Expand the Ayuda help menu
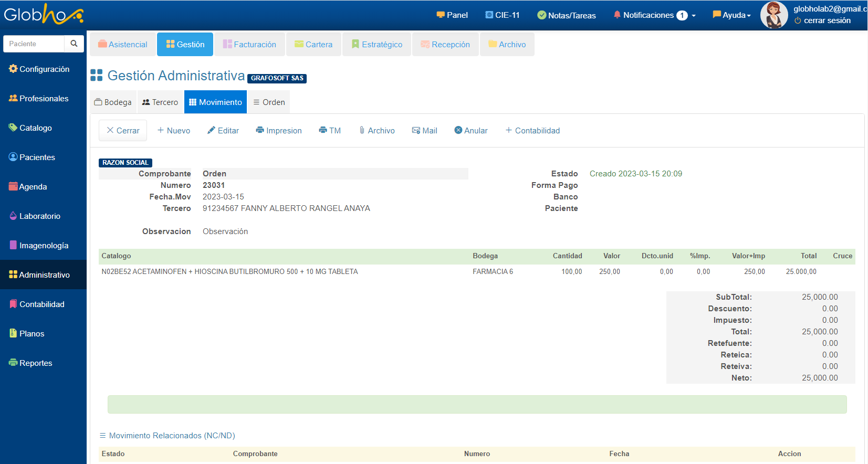The height and width of the screenshot is (464, 868). coord(731,15)
